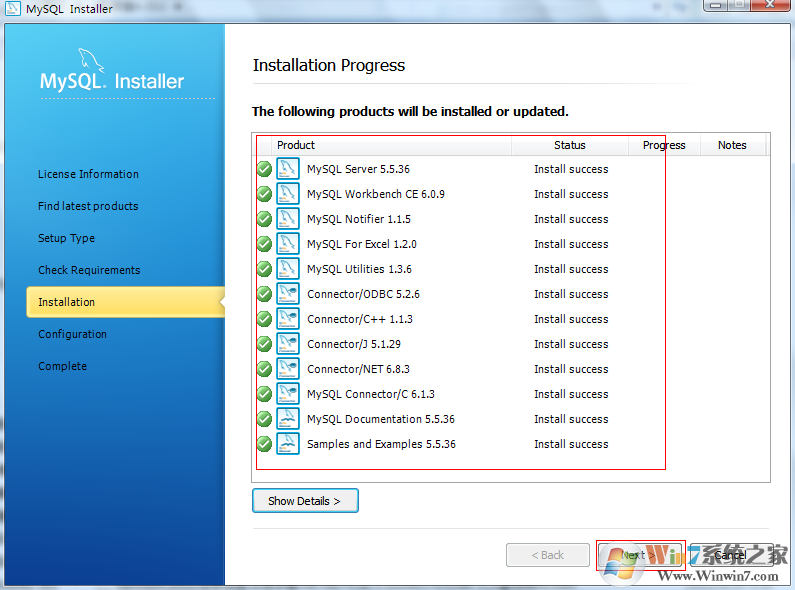
Task: Click the MySQL Server 5.5.36 product icon
Action: 287,169
